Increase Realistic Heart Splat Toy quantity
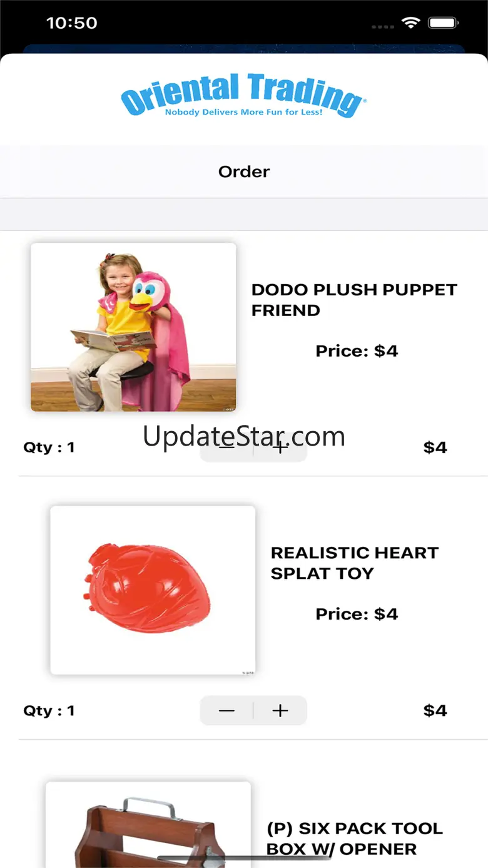Image resolution: width=488 pixels, height=868 pixels. tap(280, 710)
